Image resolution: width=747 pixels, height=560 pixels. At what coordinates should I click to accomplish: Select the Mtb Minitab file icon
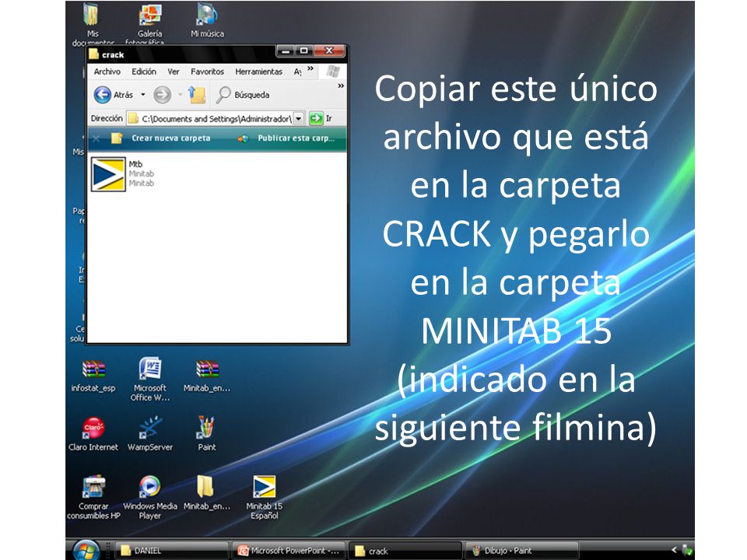pyautogui.click(x=108, y=174)
